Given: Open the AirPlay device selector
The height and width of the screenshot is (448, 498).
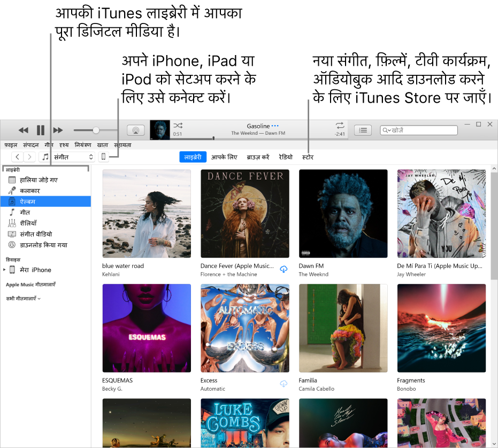Looking at the screenshot, I should point(135,130).
